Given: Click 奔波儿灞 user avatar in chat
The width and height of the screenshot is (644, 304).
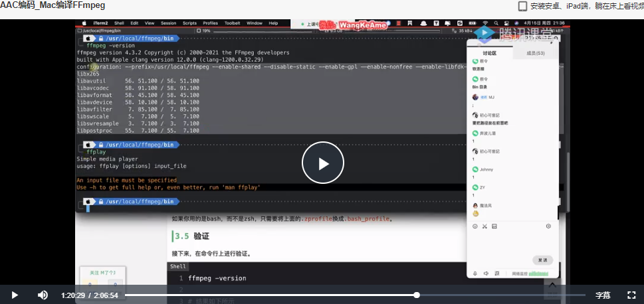Looking at the screenshot, I should coord(476,133).
